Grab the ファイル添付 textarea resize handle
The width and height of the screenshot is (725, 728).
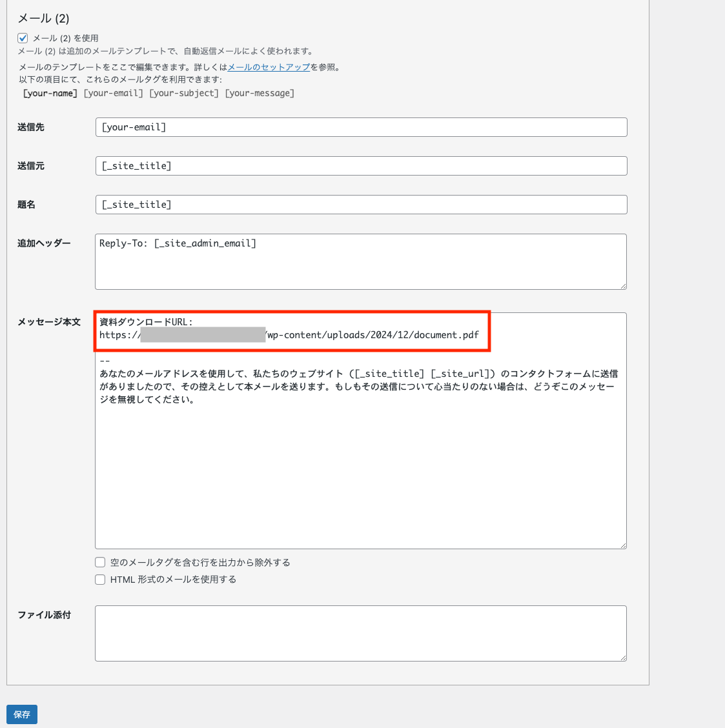[623, 658]
